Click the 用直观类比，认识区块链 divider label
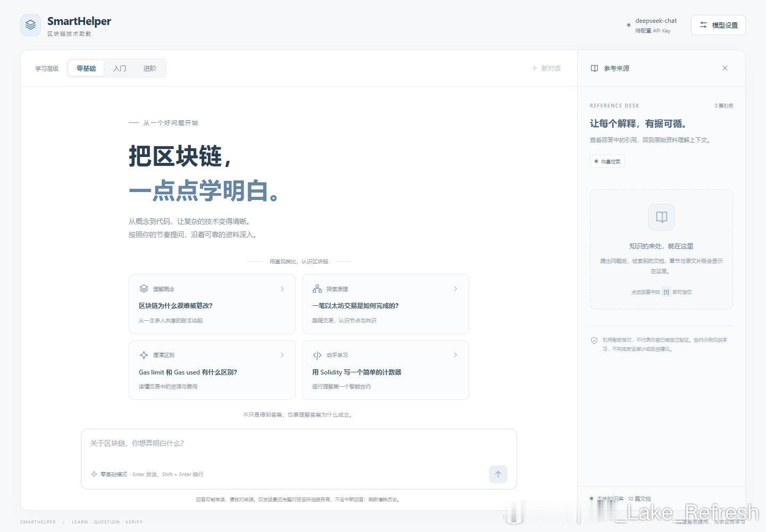766x532 pixels. pos(299,262)
